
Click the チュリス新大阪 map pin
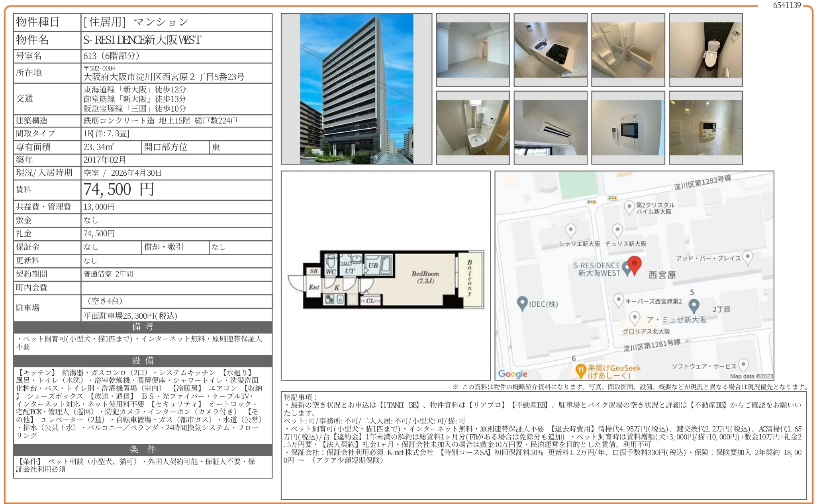click(618, 229)
